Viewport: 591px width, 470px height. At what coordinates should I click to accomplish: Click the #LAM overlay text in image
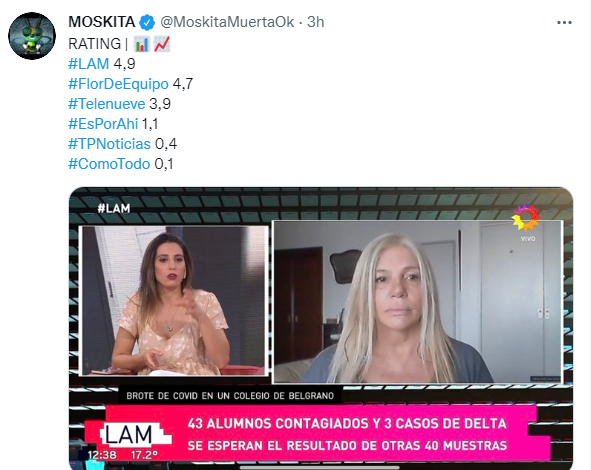tap(113, 208)
